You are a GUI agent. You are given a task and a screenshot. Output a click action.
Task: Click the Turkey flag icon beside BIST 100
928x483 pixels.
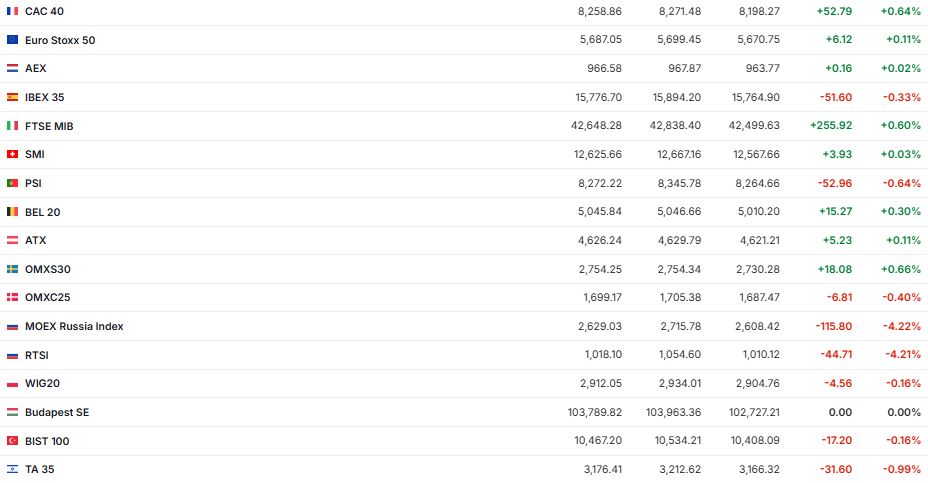(x=12, y=441)
